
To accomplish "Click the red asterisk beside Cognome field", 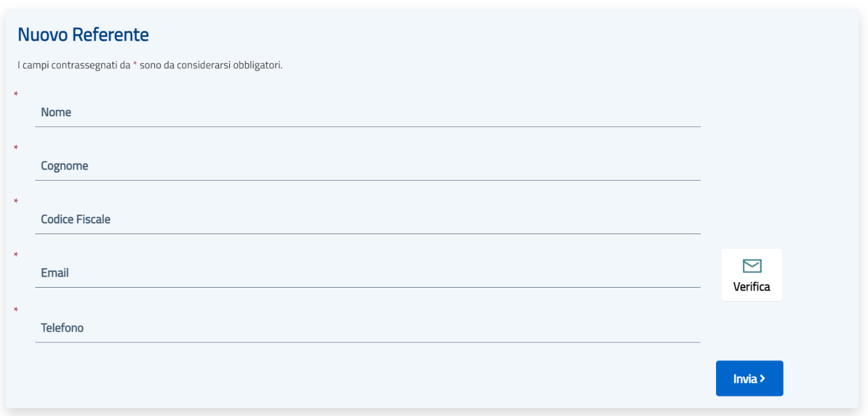I will [16, 148].
